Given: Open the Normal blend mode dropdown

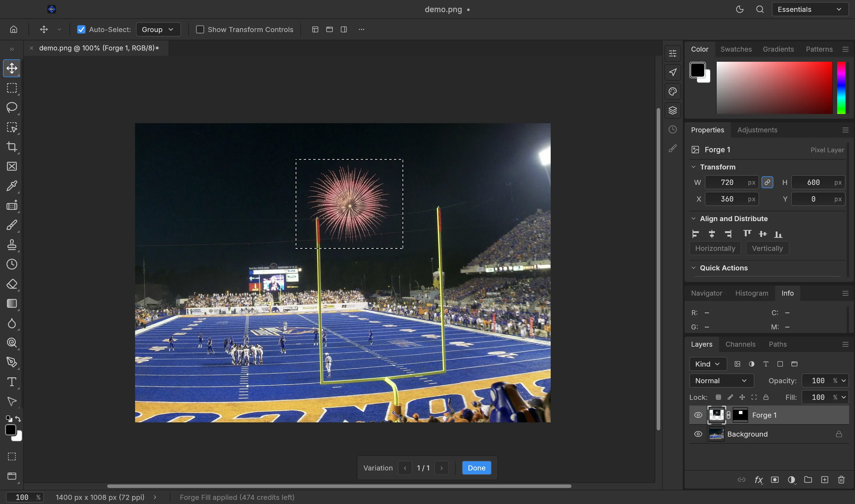Looking at the screenshot, I should [721, 381].
